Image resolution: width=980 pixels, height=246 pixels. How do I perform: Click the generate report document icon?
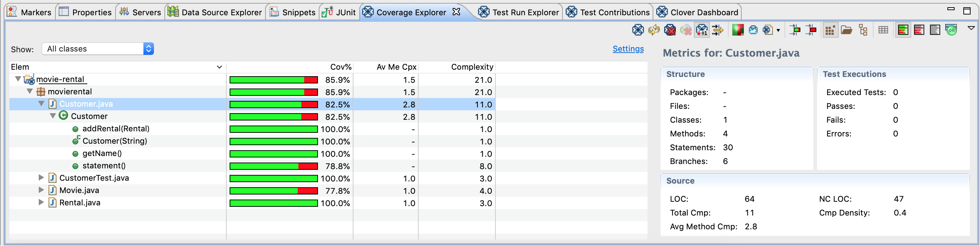[768, 30]
